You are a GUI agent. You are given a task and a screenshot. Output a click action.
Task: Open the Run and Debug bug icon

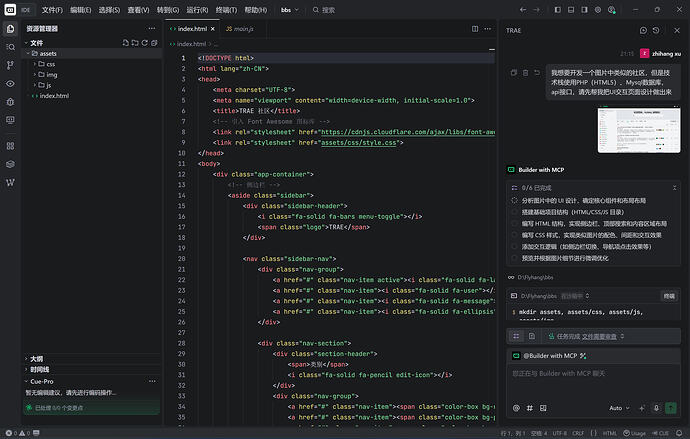[x=10, y=102]
